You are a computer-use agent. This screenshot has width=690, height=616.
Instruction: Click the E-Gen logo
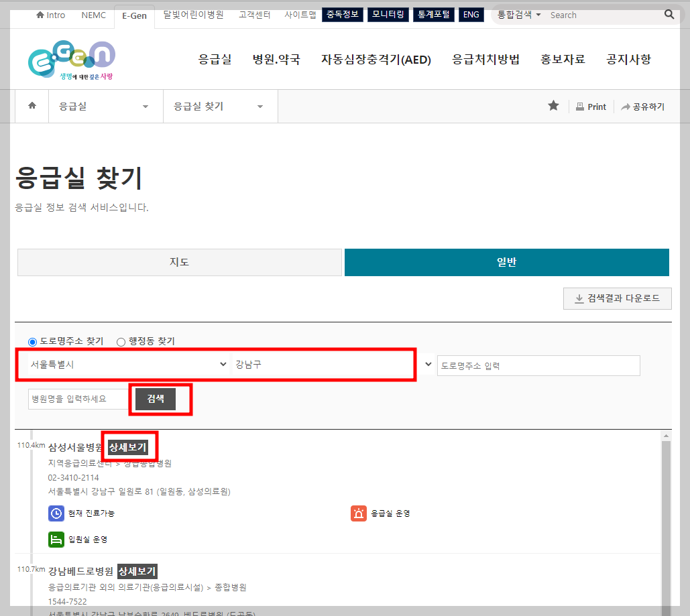point(72,60)
